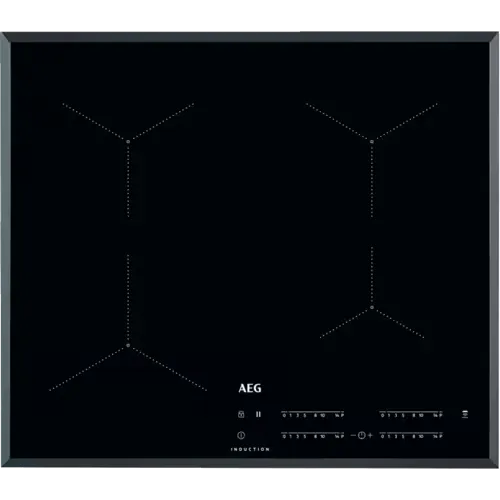
Task: Click the rear-right cooking zone center dot
Action: (x=372, y=142)
